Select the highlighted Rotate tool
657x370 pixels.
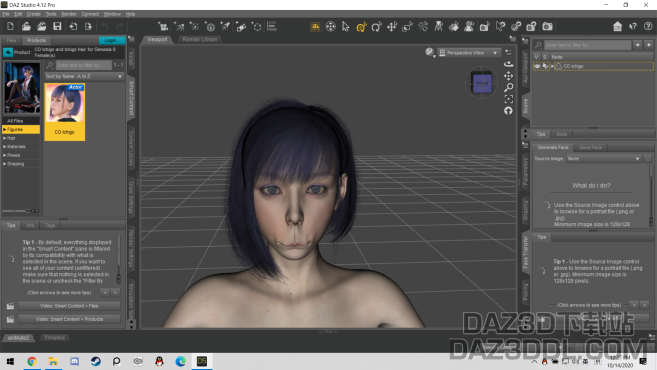[361, 26]
